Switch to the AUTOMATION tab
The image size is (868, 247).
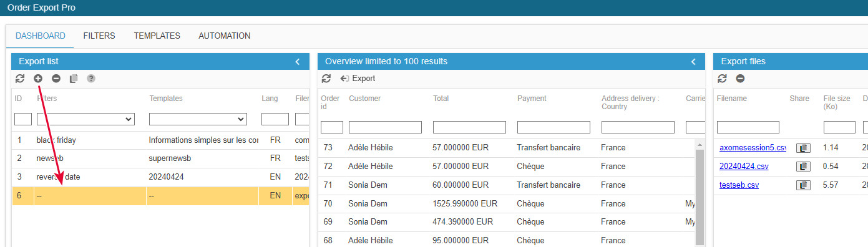point(225,36)
